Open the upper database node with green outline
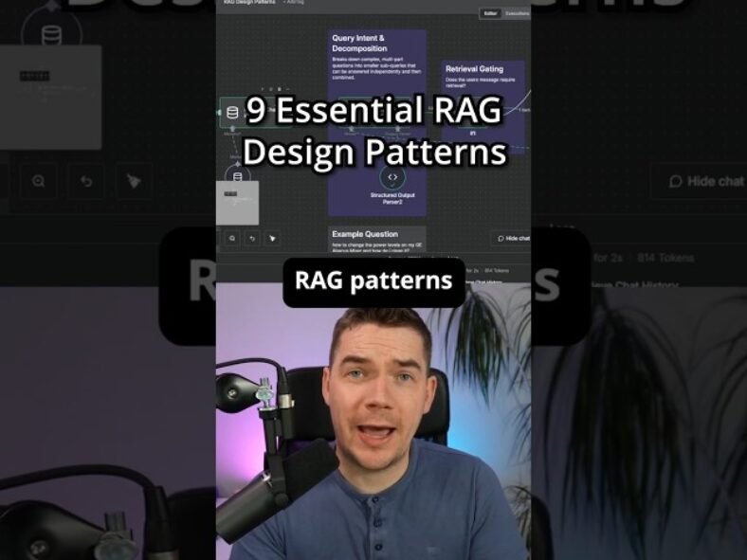This screenshot has width=747, height=560. coord(232,112)
